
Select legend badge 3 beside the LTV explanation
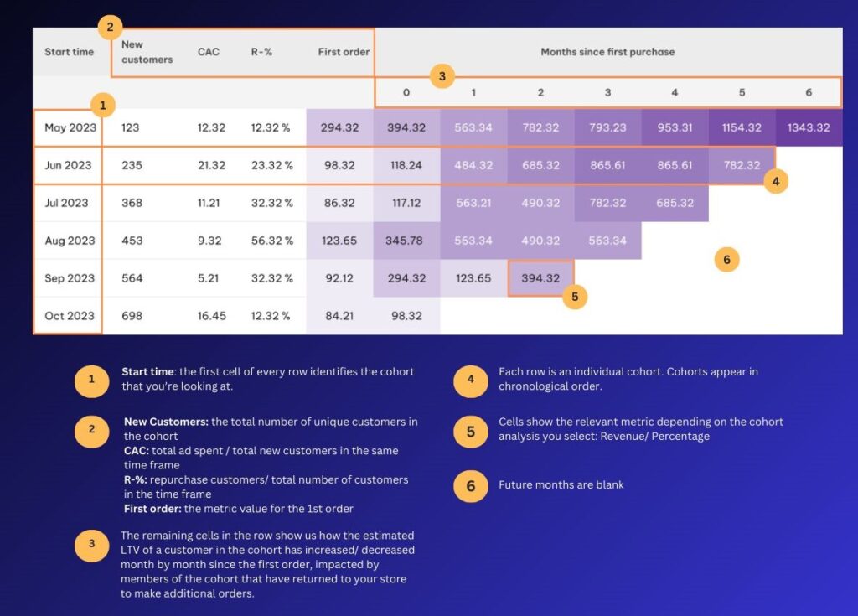point(91,545)
